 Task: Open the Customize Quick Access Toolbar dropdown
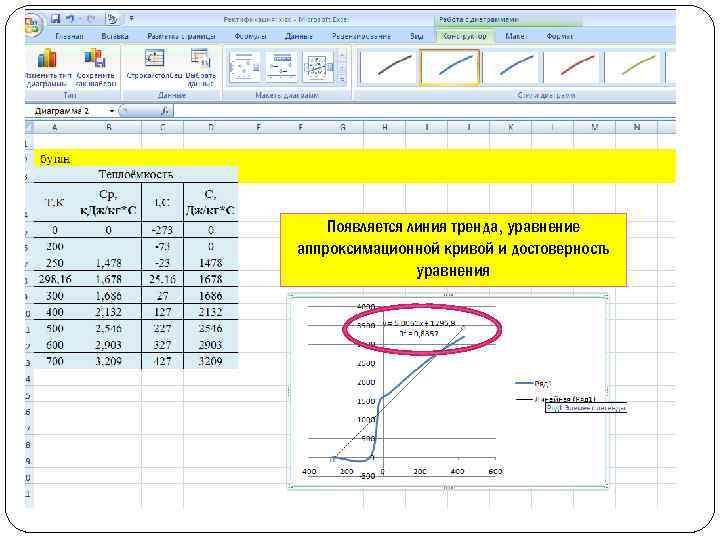[x=131, y=19]
